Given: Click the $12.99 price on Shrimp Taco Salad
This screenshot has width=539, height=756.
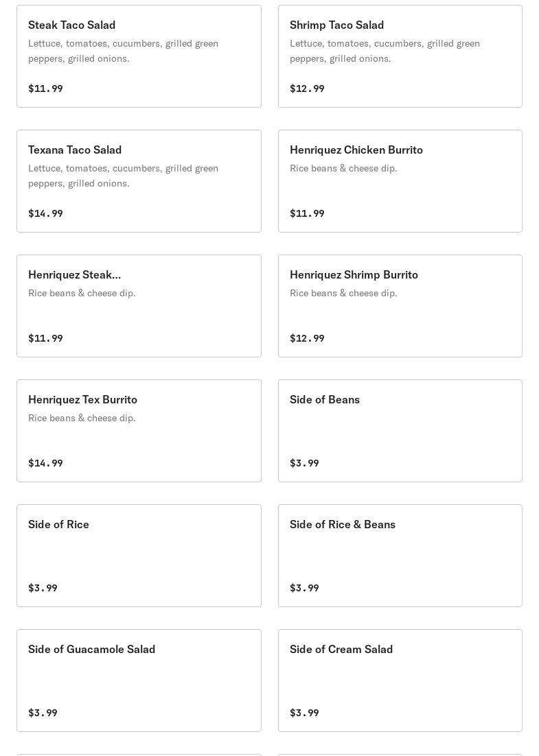Looking at the screenshot, I should point(307,88).
